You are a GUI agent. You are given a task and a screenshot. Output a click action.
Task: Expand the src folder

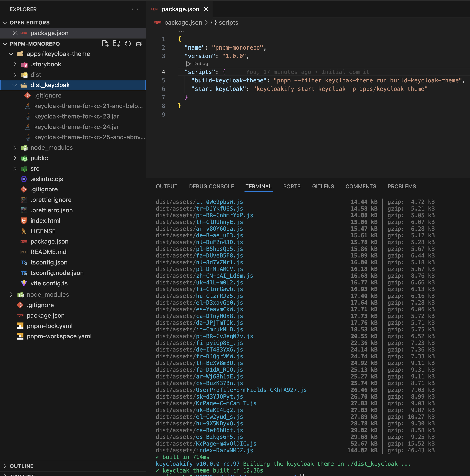[x=15, y=169]
